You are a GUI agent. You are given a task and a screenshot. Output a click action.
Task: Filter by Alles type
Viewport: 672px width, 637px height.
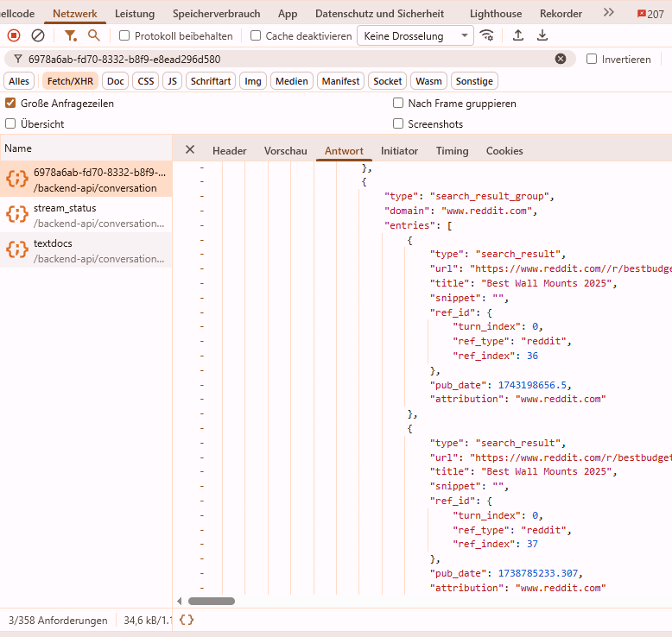click(19, 81)
